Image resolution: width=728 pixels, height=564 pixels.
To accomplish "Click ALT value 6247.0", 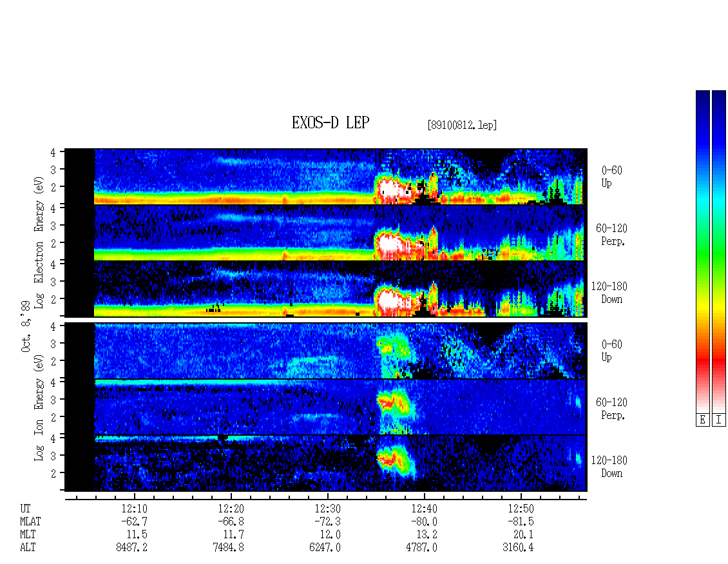I will point(325,548).
